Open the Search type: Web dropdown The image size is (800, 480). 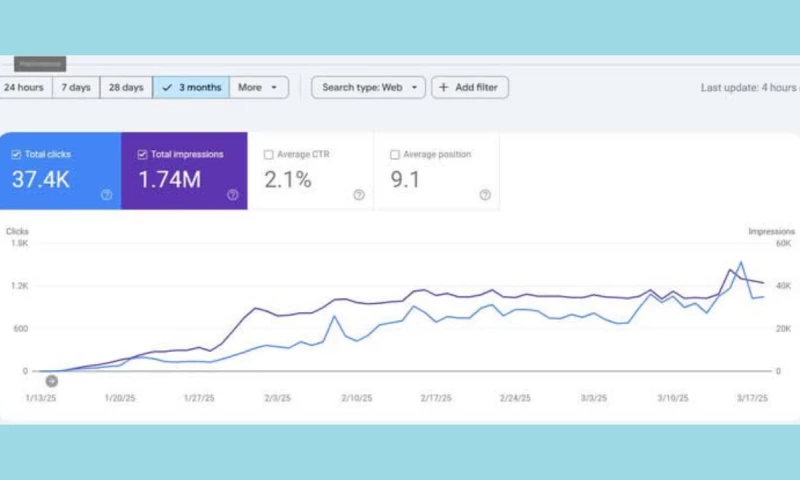click(x=369, y=88)
